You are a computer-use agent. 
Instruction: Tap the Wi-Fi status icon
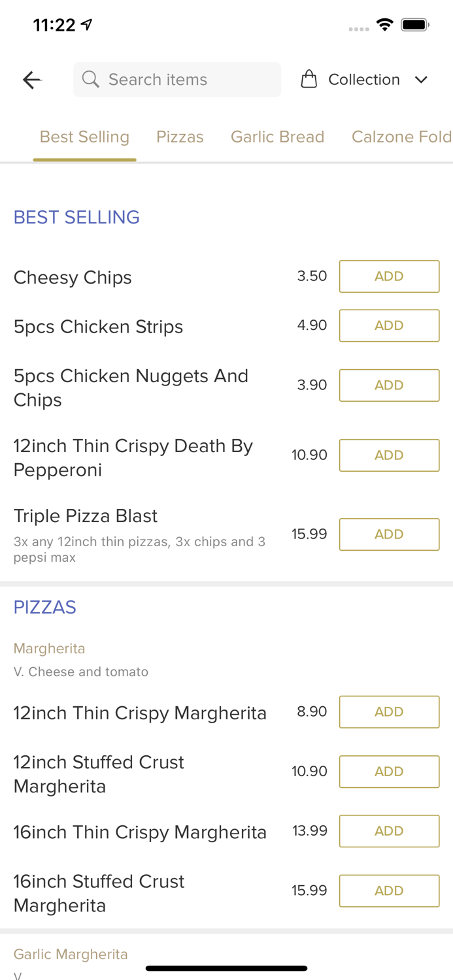click(x=385, y=25)
